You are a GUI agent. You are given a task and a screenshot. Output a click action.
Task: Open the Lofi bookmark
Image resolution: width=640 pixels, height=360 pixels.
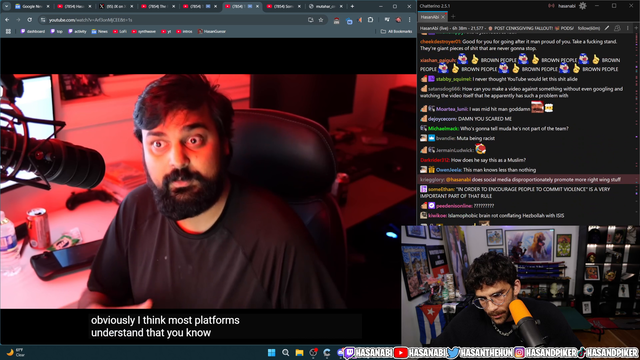tap(120, 31)
